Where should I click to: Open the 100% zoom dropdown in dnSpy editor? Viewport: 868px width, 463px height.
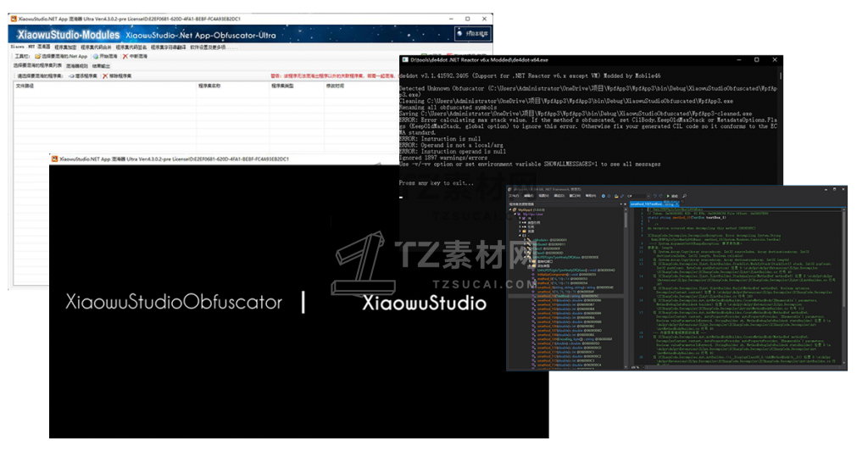pos(636,366)
